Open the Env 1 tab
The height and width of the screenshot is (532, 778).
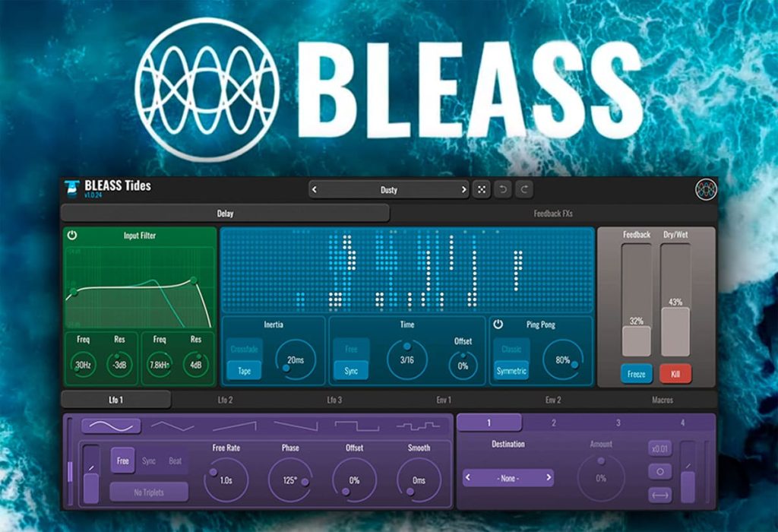(444, 400)
